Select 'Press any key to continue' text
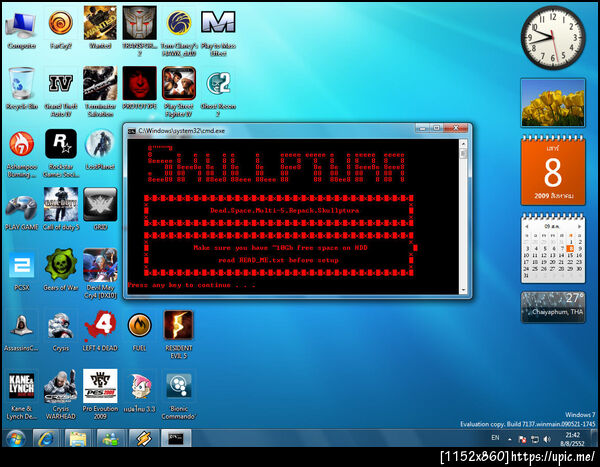Image resolution: width=600 pixels, height=467 pixels. click(191, 285)
